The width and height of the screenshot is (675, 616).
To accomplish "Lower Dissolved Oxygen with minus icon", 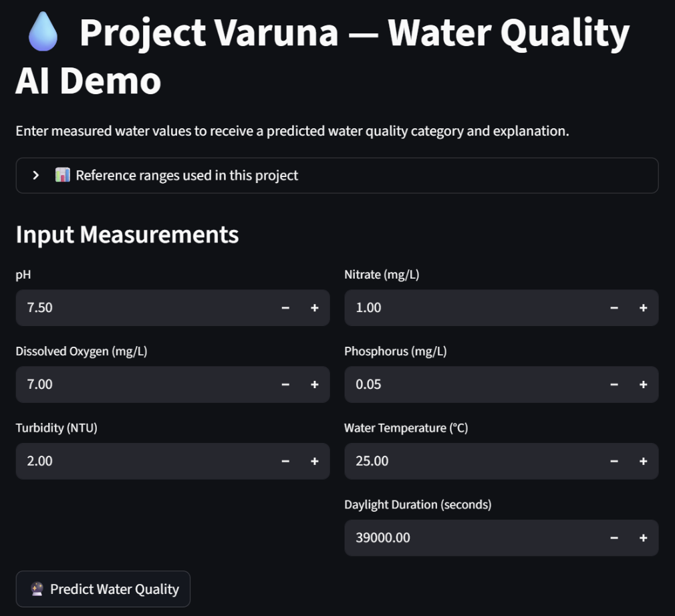I will (285, 385).
